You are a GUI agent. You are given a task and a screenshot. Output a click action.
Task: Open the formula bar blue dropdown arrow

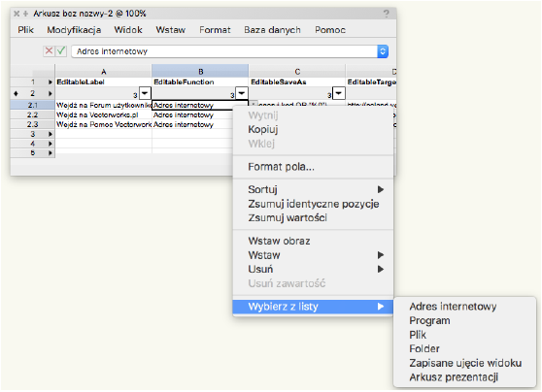tap(383, 51)
